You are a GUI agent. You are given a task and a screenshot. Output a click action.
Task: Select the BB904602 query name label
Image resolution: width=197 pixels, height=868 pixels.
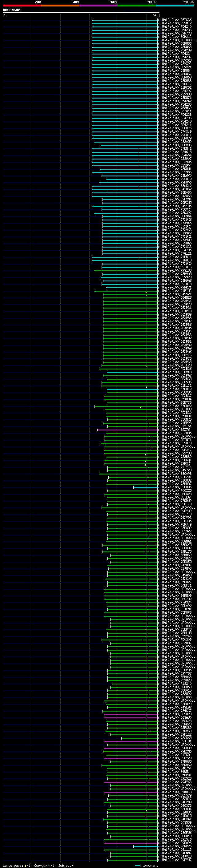tap(11, 10)
